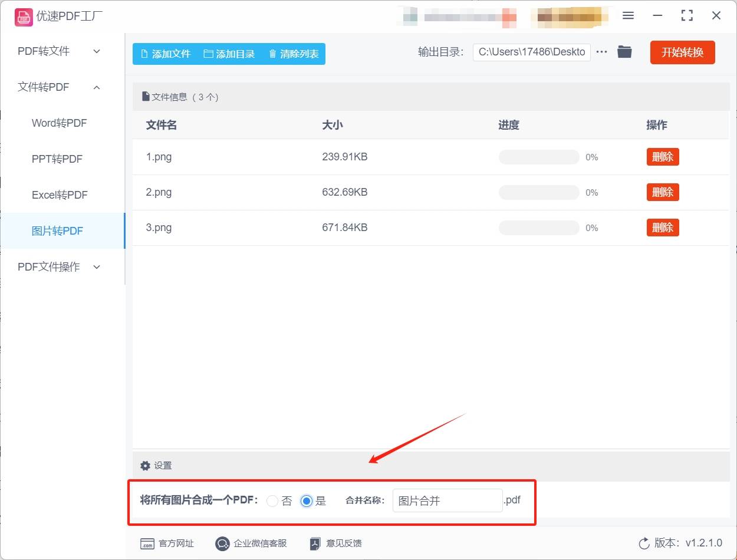Delete 1.png using its 删除 button
Screen dimensions: 737x560
click(x=662, y=157)
